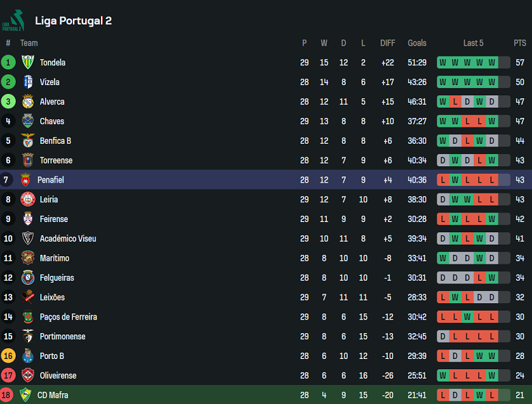Click the DIFF column header
Screen dimensions: 532x404
pyautogui.click(x=387, y=43)
